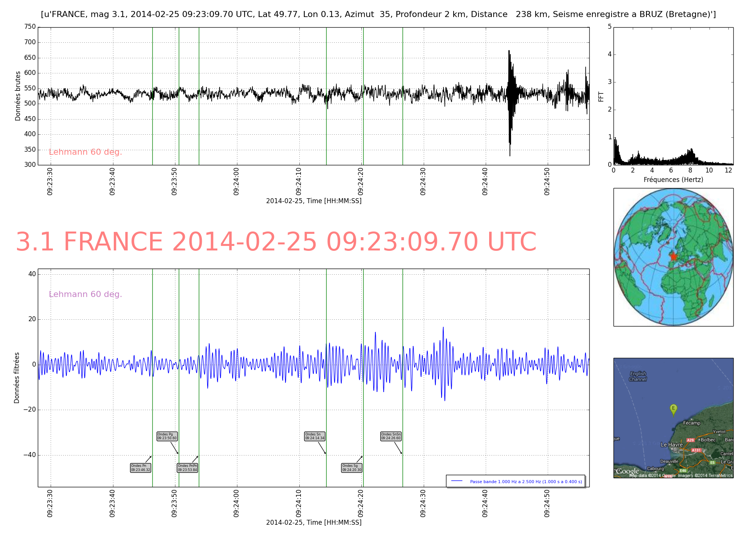Click the A29 road shield on map
This screenshot has height=541, width=756.
(690, 440)
